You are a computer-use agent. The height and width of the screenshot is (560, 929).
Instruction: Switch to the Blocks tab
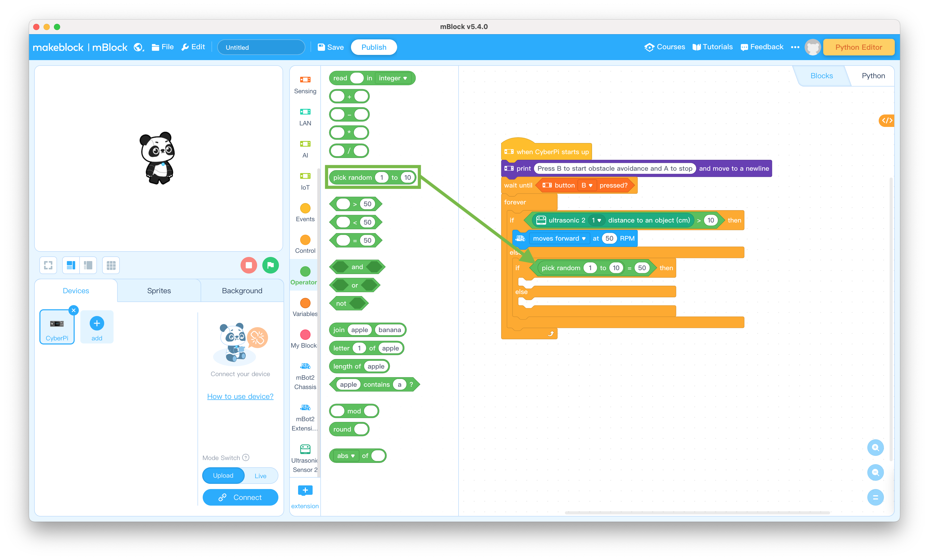pyautogui.click(x=821, y=76)
